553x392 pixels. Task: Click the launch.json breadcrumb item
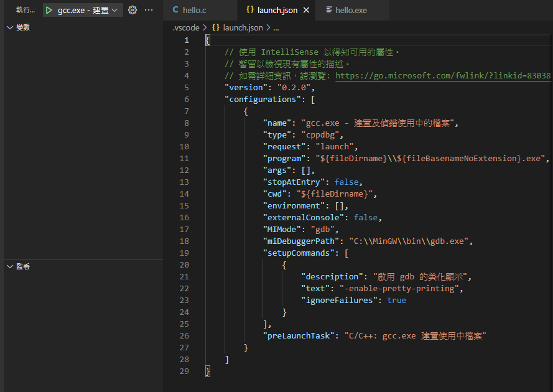click(x=243, y=27)
